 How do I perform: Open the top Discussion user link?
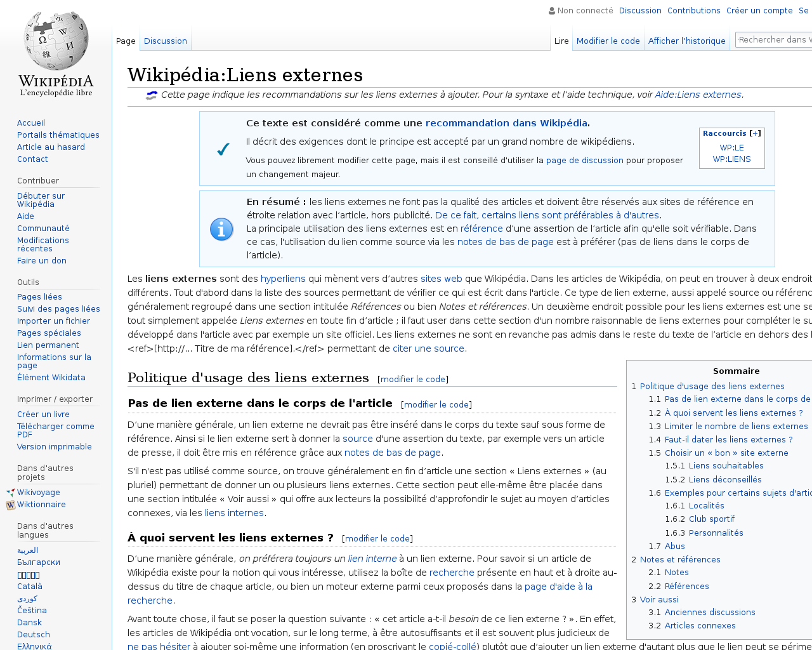(640, 11)
